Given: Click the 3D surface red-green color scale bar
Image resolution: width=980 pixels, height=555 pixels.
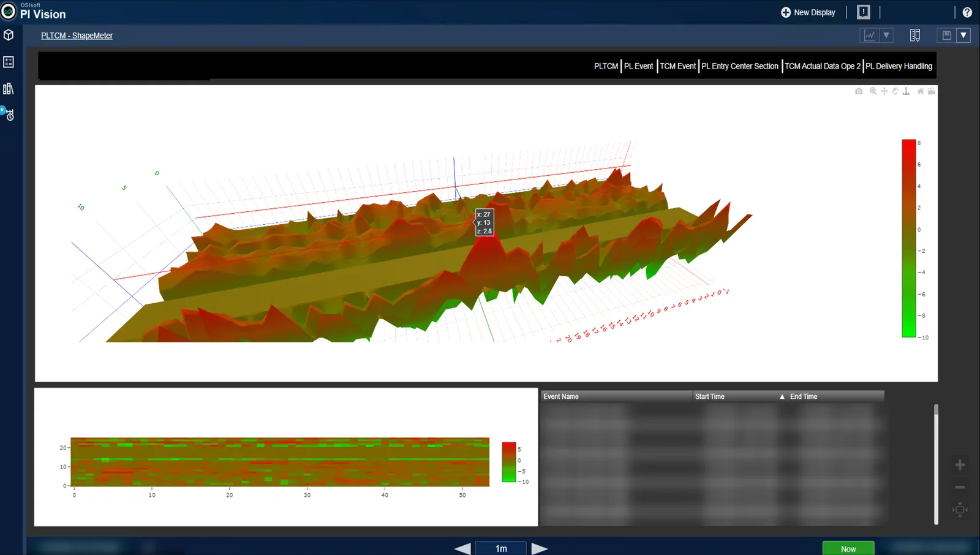Looking at the screenshot, I should tap(909, 238).
